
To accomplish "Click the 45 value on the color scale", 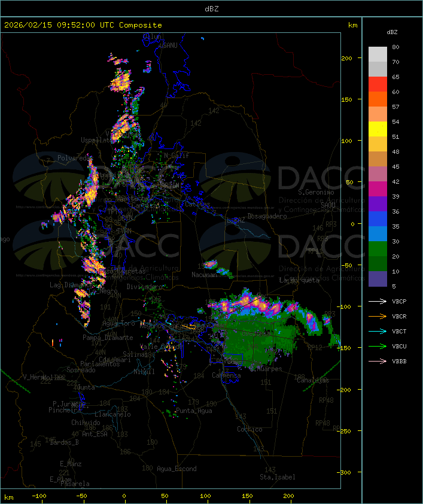I will [x=395, y=167].
